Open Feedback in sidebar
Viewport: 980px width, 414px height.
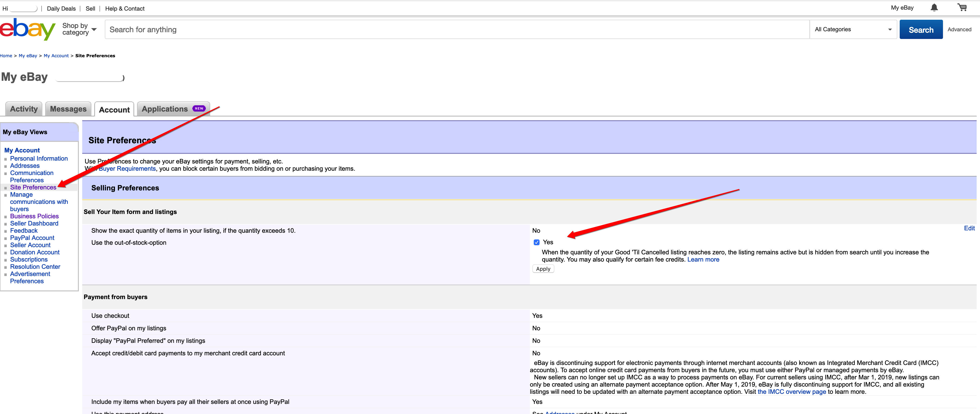coord(24,231)
